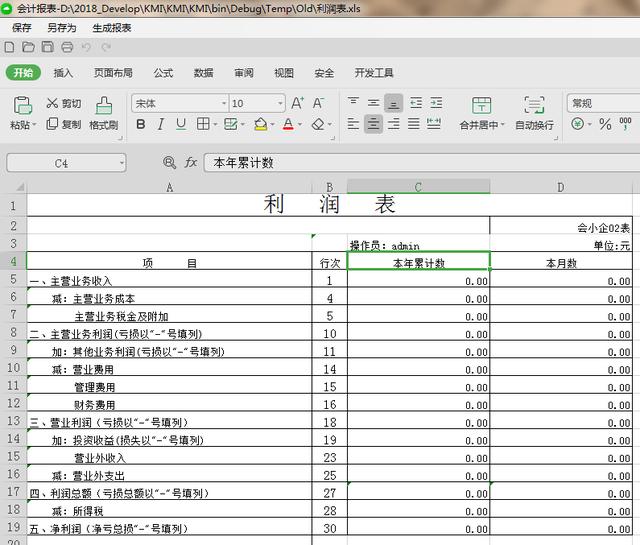This screenshot has width=640, height=545.
Task: Click Merge and Center (合并居中) icon
Action: point(482,105)
